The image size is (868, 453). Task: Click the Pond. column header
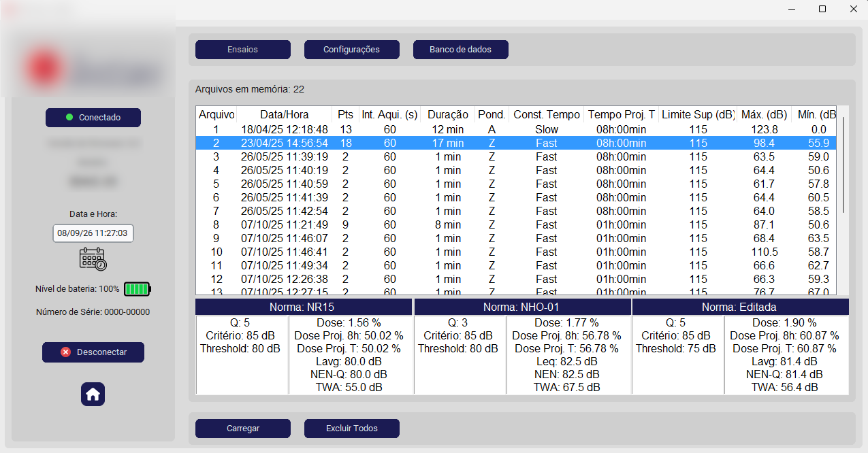coord(492,115)
